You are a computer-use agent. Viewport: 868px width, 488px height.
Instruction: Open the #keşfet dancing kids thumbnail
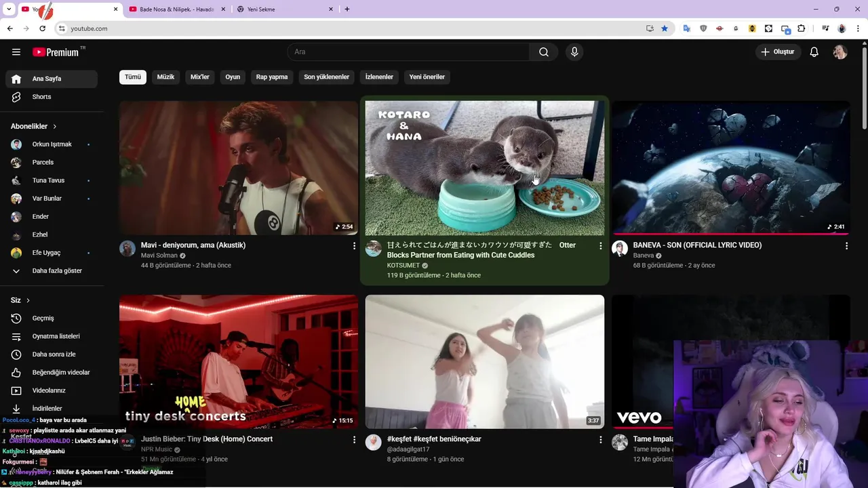pyautogui.click(x=485, y=361)
